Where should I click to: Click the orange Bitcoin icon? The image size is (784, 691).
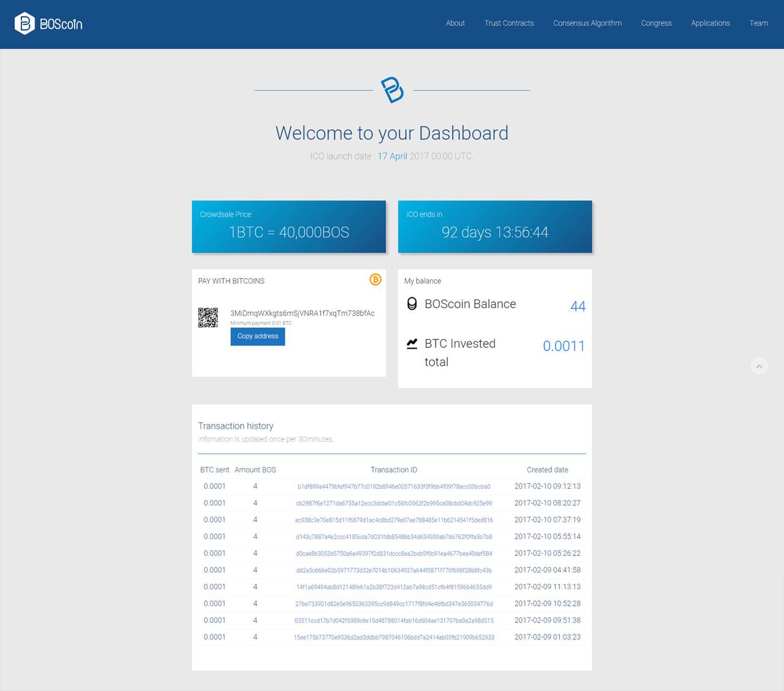click(x=375, y=279)
